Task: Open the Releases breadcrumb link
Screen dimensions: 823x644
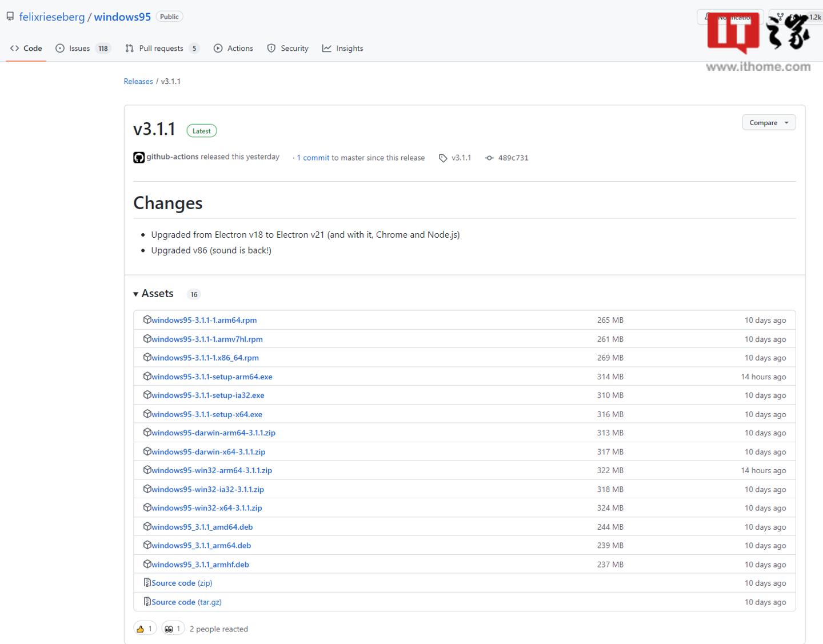Action: coord(138,81)
